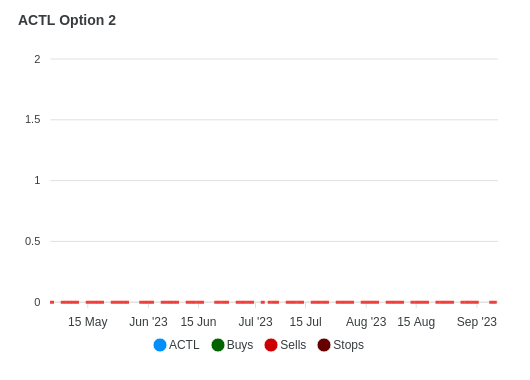The image size is (530, 380).
Task: Hide the Stops series via its legend label
Action: (348, 345)
